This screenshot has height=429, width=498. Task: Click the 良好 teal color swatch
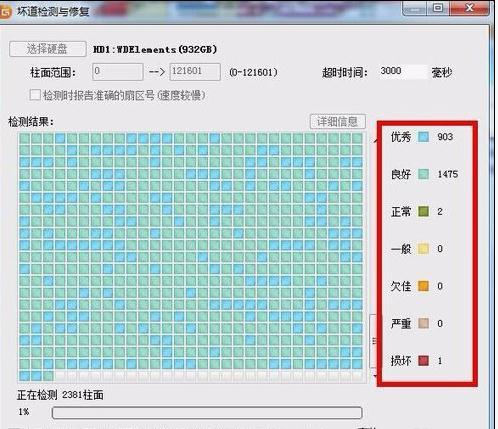point(423,174)
